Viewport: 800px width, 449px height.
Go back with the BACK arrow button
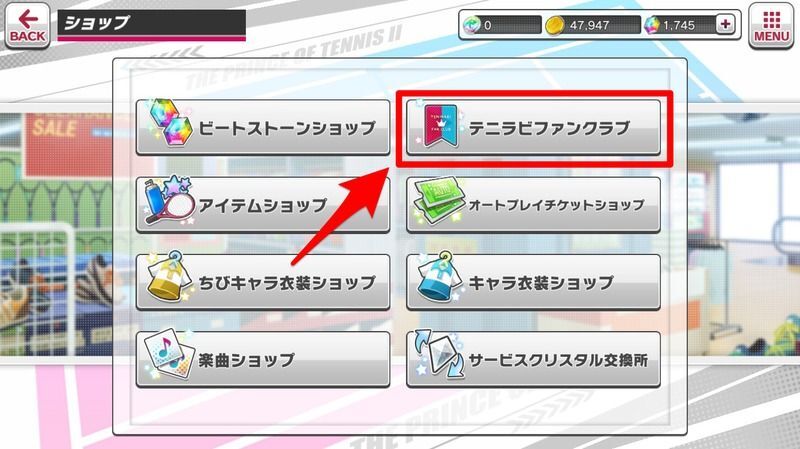point(28,26)
